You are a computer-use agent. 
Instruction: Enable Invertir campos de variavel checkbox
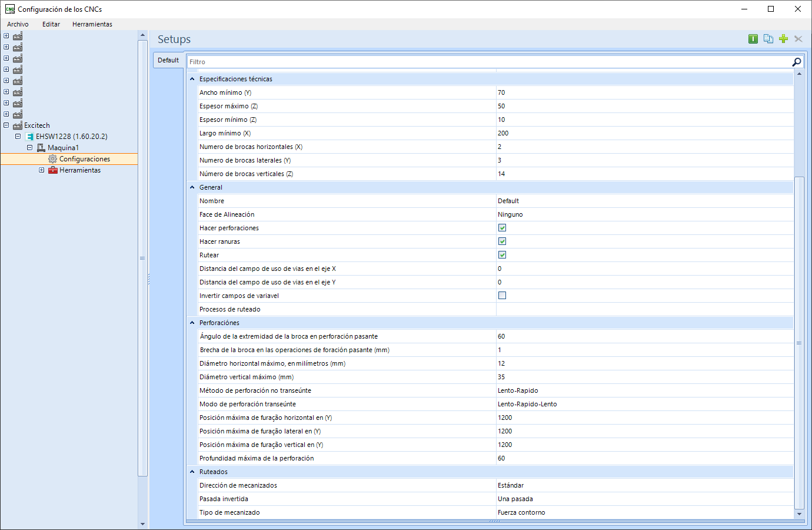coord(502,296)
